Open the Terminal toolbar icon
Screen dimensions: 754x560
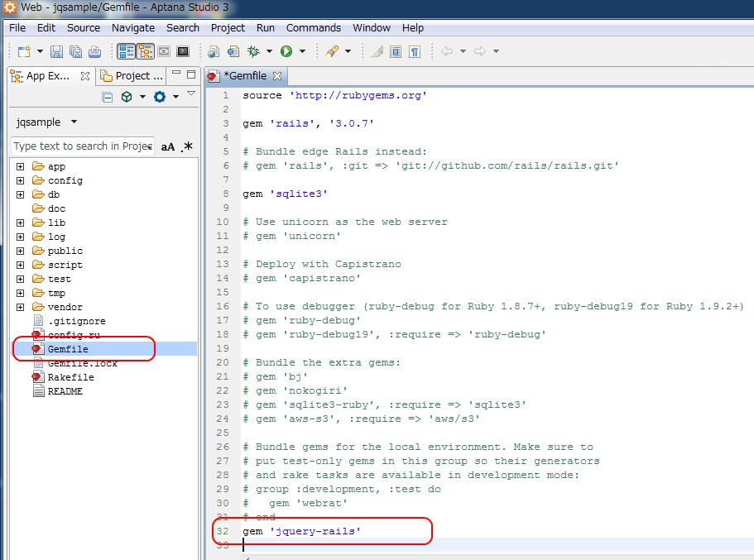click(x=183, y=51)
